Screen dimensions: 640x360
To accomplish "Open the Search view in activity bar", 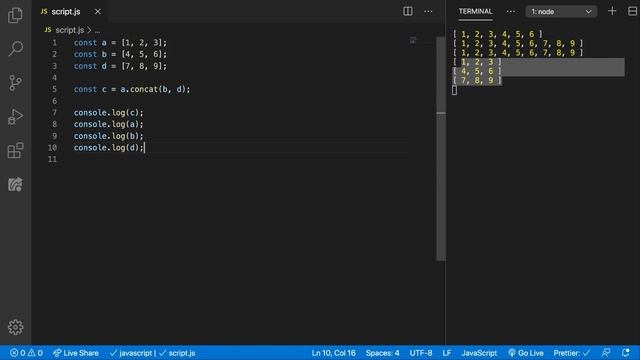I will pyautogui.click(x=15, y=49).
